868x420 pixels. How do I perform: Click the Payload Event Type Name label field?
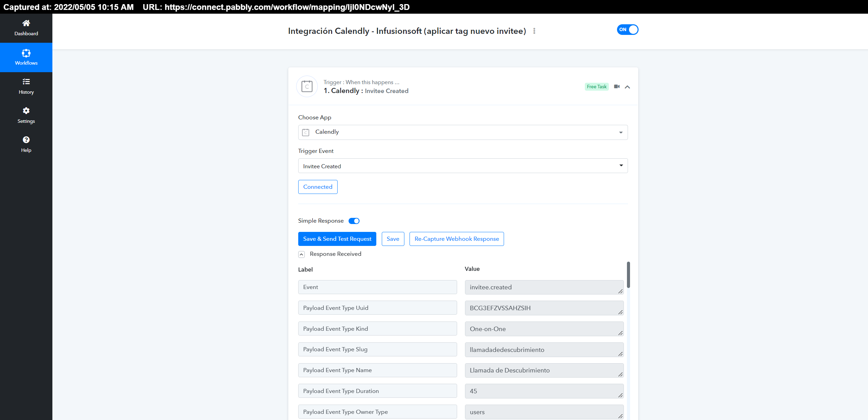pos(377,370)
